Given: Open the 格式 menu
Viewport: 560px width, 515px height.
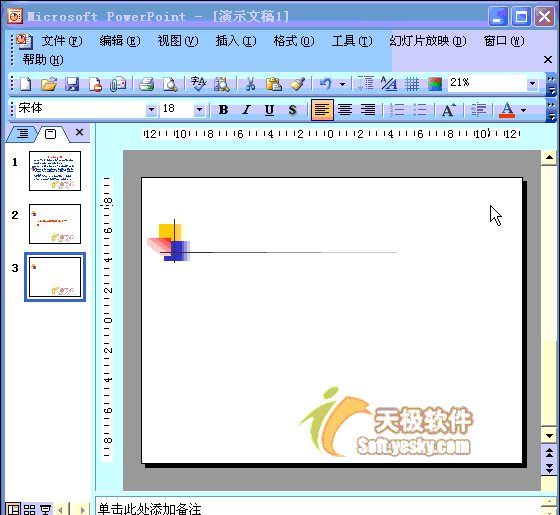Looking at the screenshot, I should click(x=294, y=41).
